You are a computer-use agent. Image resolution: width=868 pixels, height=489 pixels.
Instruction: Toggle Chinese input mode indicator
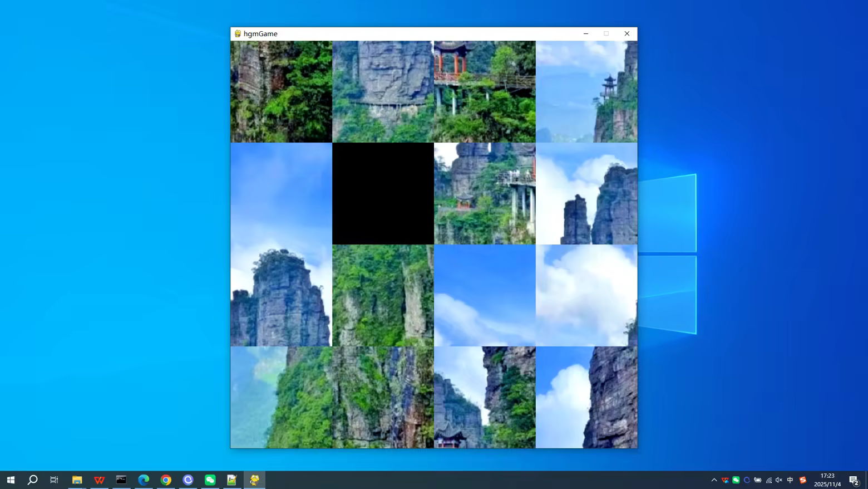790,480
